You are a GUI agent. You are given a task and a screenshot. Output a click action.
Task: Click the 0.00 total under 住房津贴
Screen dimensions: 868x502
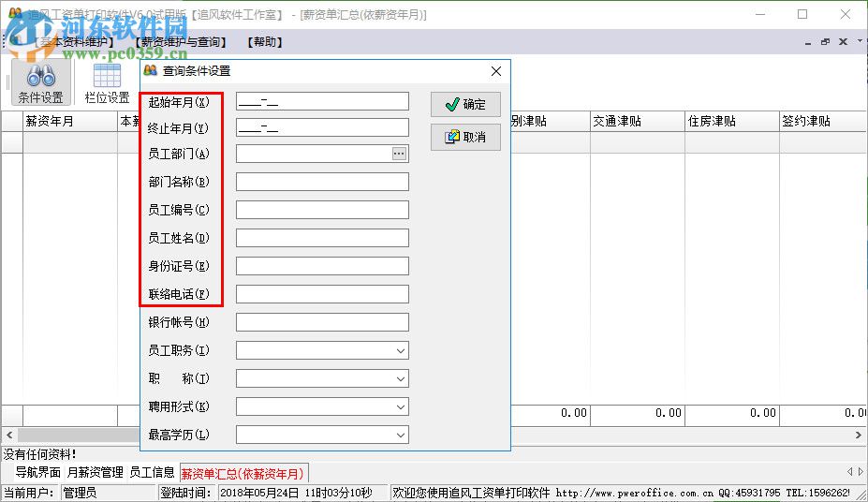coord(732,413)
